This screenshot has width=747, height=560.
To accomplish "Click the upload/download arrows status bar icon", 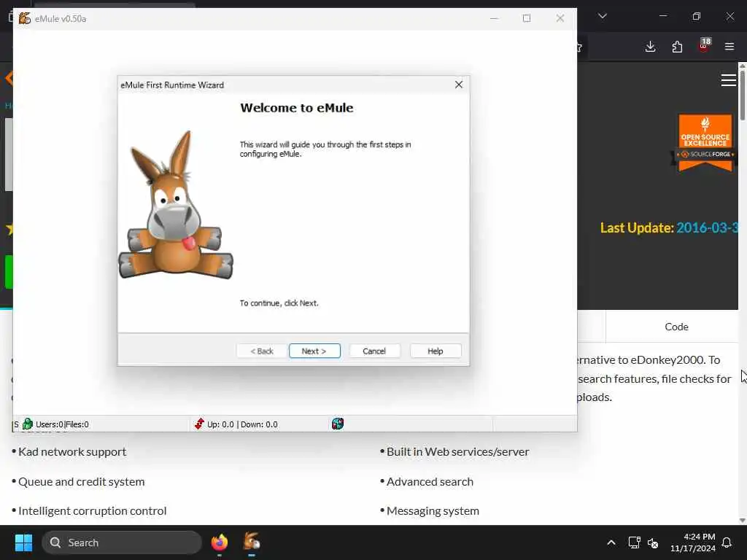I will pyautogui.click(x=199, y=424).
